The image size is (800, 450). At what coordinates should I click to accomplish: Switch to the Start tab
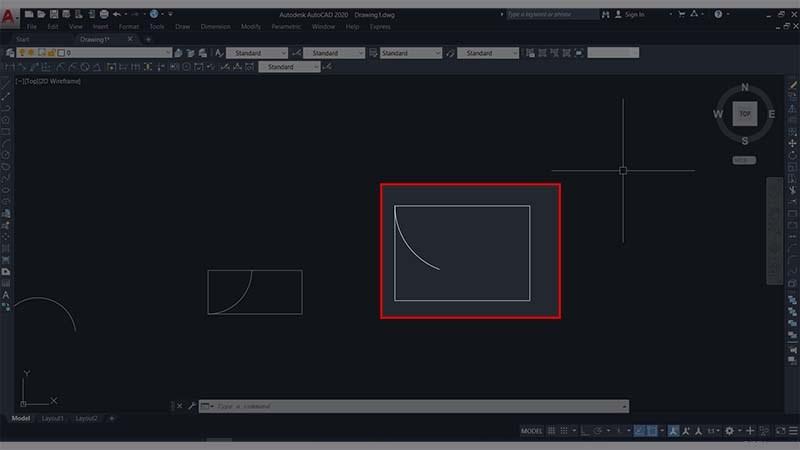pyautogui.click(x=22, y=39)
